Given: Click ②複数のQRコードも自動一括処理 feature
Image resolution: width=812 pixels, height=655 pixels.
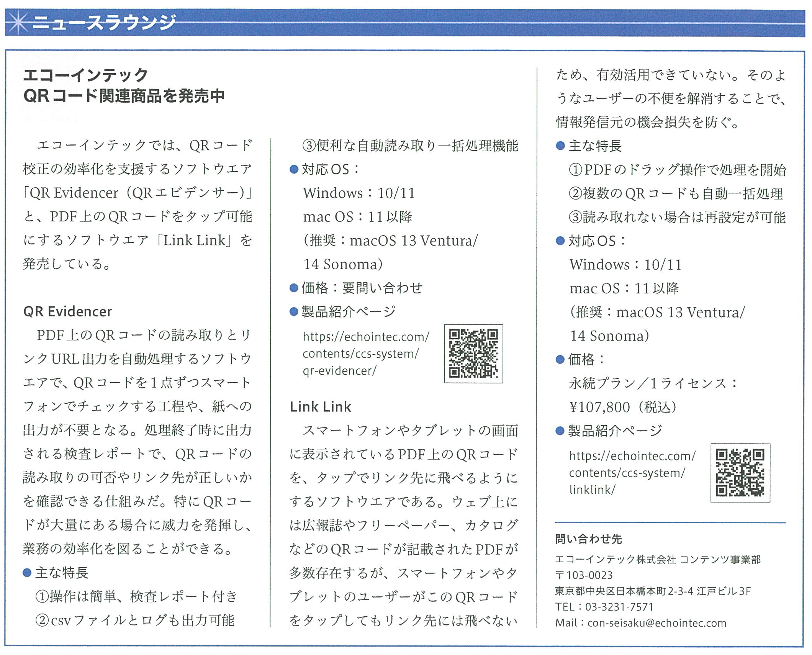Looking at the screenshot, I should pos(676,193).
